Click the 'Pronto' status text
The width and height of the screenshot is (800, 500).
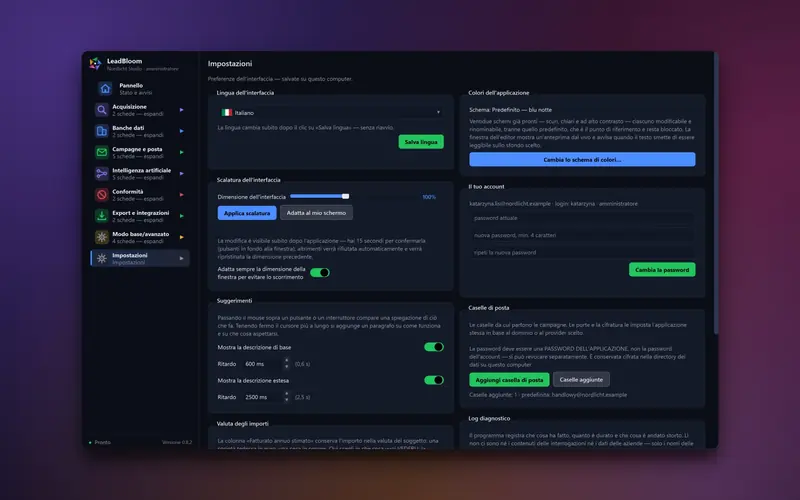click(x=103, y=443)
